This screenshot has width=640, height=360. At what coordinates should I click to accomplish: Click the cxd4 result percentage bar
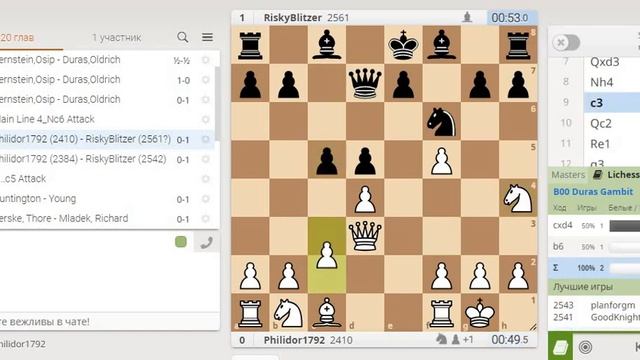pos(624,226)
